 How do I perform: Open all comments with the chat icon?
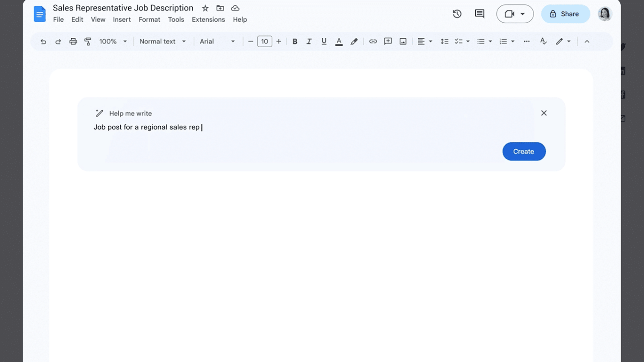pos(479,13)
